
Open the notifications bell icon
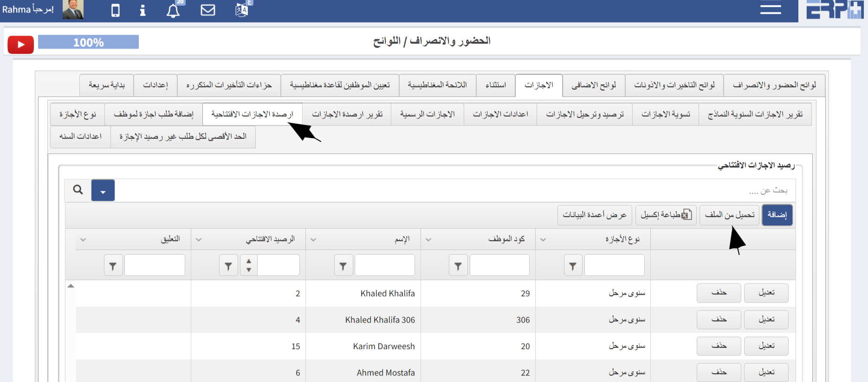[173, 10]
